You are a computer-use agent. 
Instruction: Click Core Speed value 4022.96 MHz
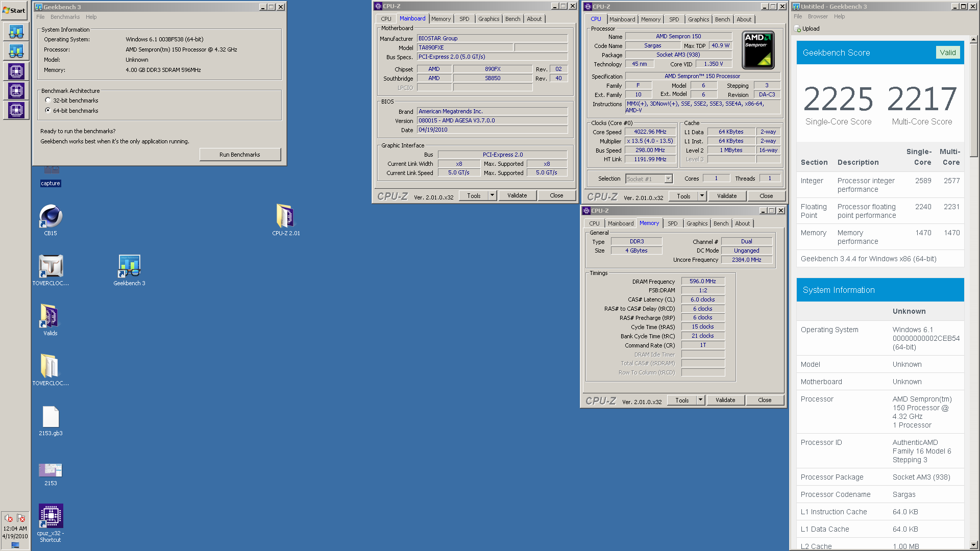[x=650, y=132]
